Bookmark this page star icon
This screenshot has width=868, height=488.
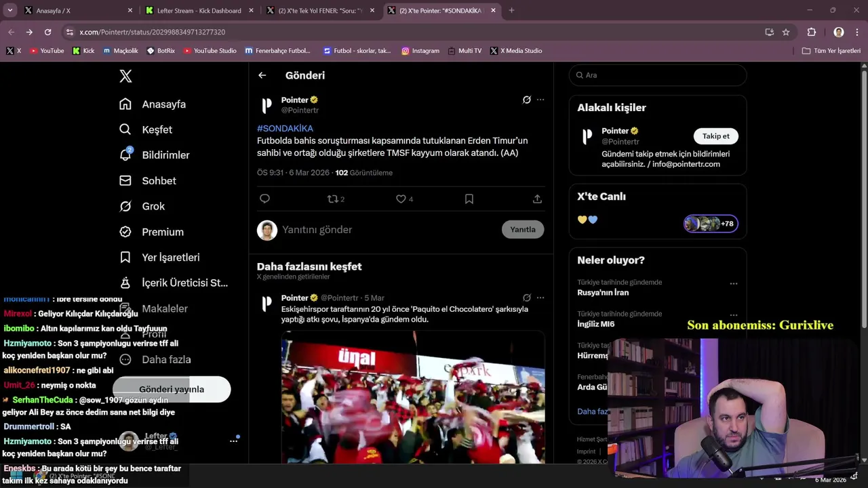(x=786, y=32)
